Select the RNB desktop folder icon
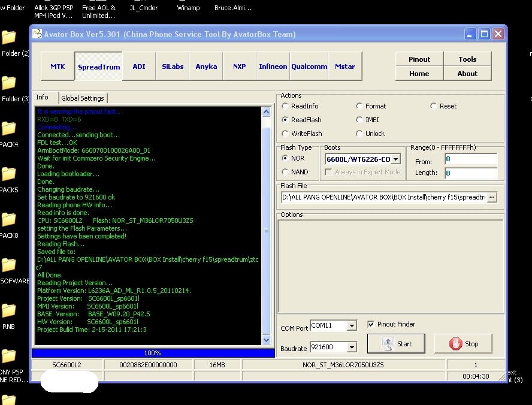This screenshot has width=532, height=405. (9, 311)
